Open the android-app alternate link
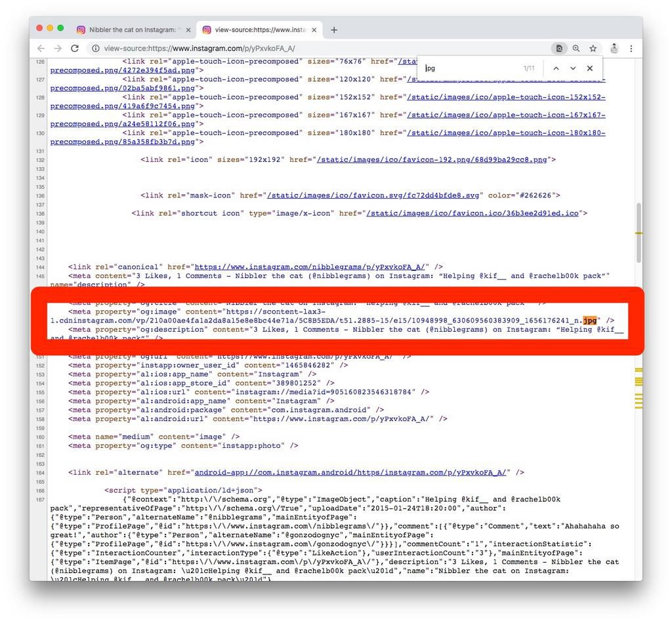The width and height of the screenshot is (672, 623). 350,473
